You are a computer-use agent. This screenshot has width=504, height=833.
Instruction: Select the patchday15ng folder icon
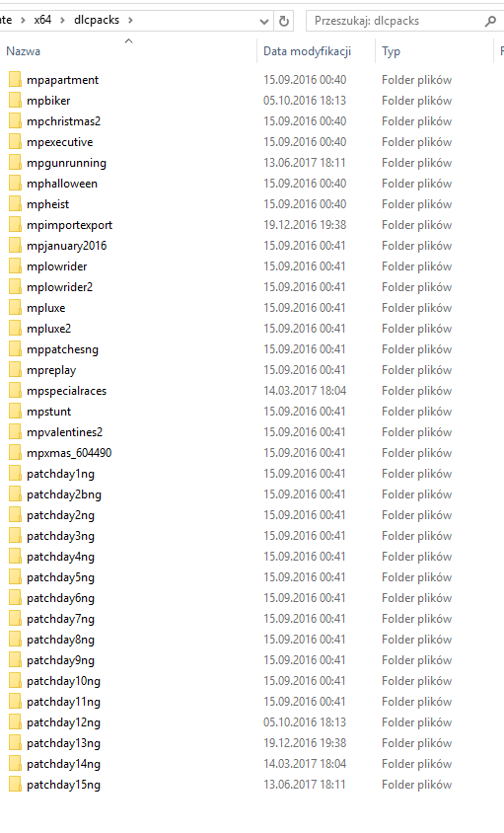[x=15, y=784]
